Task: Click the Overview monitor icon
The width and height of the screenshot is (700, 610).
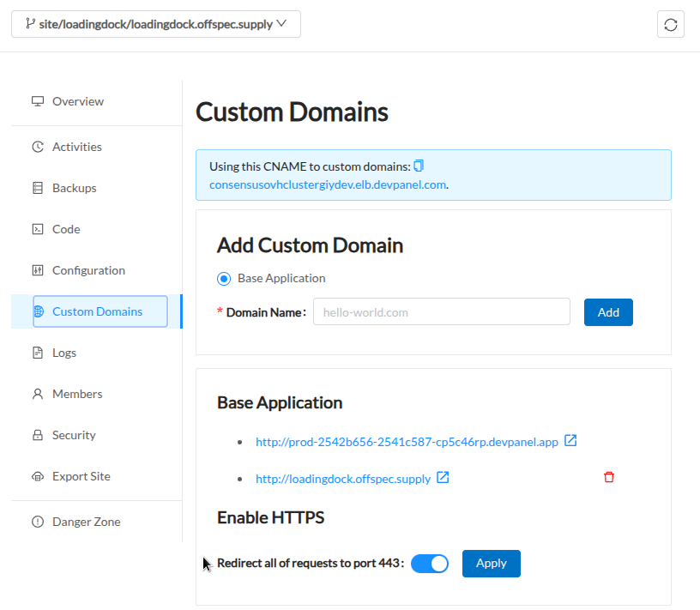Action: (x=38, y=101)
